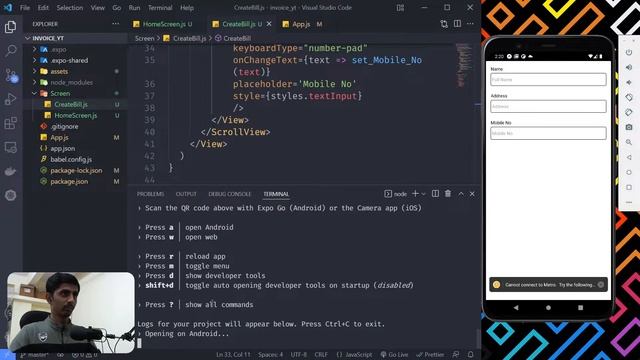This screenshot has width=640, height=360.
Task: Click emulator zoom magnifier icon
Action: pyautogui.click(x=629, y=142)
